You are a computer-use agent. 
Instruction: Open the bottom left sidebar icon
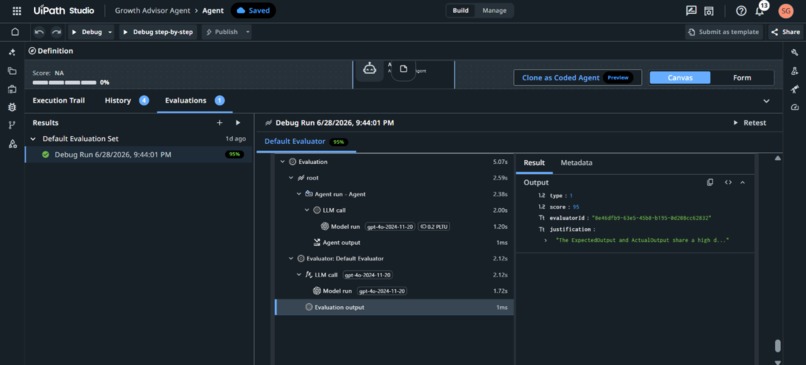(12, 143)
